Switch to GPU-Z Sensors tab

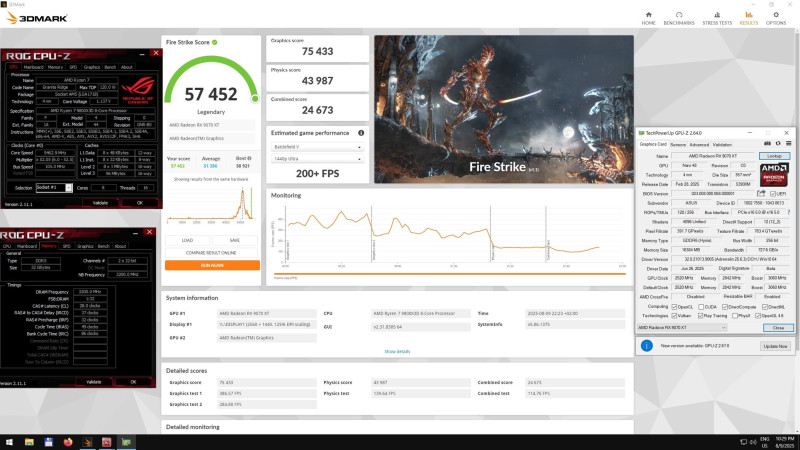pos(678,145)
